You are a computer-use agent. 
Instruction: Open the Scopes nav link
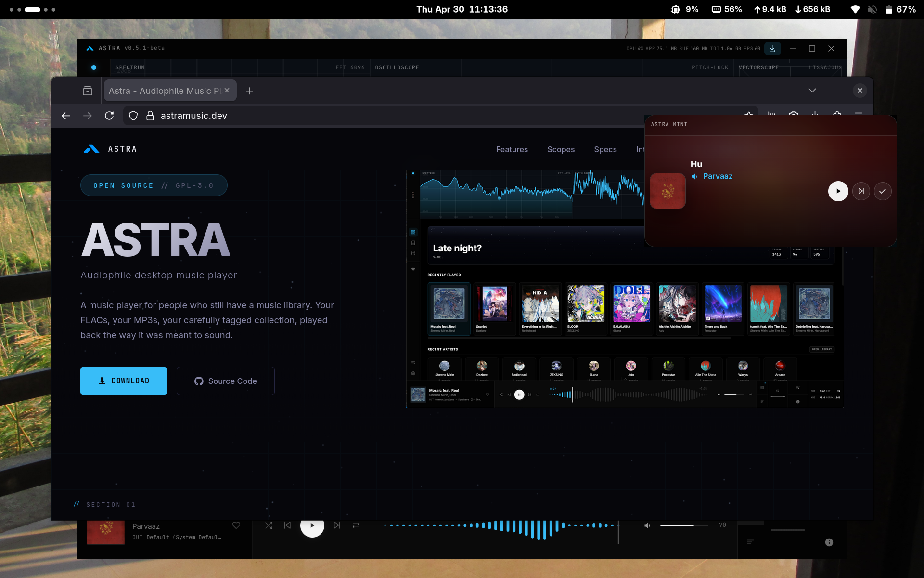coord(561,149)
